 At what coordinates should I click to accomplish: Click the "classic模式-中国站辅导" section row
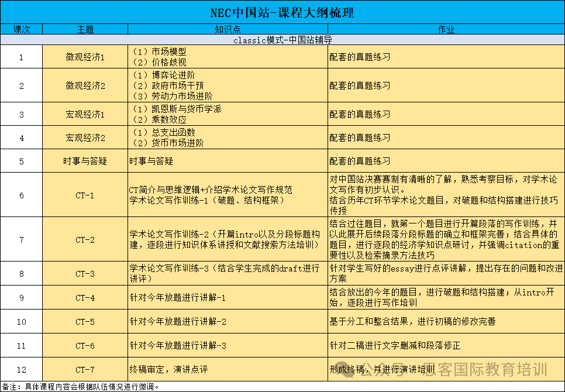(x=282, y=40)
